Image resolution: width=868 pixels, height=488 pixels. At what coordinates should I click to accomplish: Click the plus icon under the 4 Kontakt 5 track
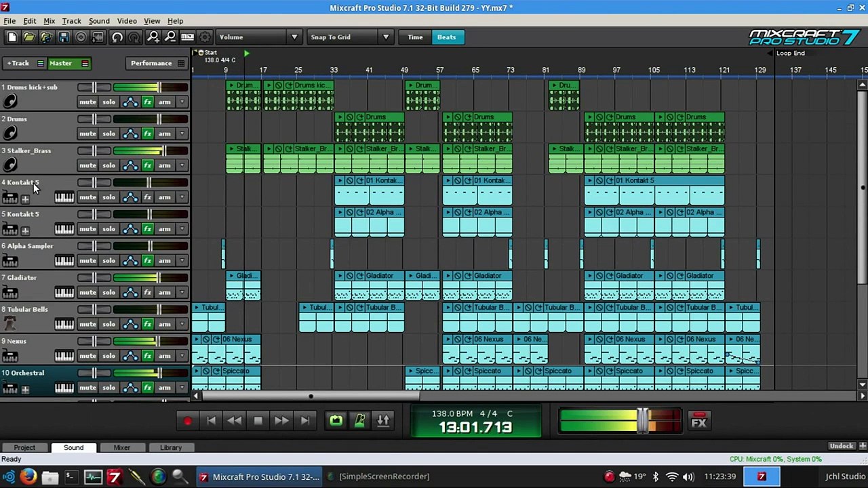[25, 199]
